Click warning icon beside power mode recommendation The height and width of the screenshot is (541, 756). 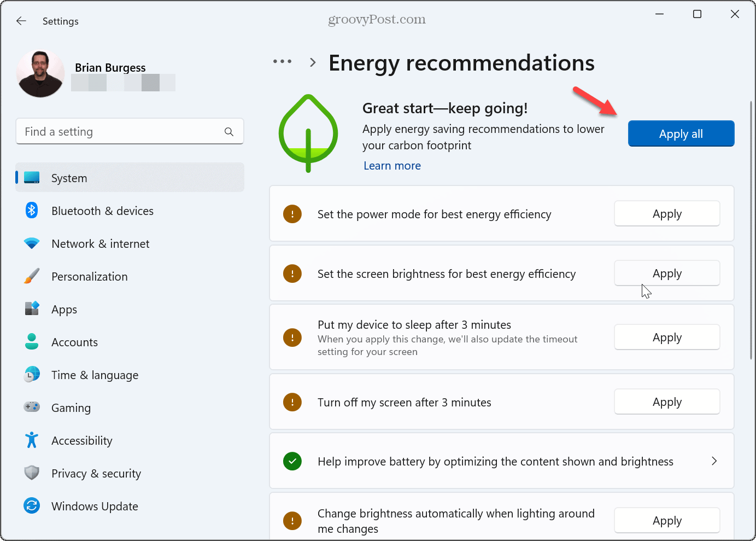click(x=292, y=214)
